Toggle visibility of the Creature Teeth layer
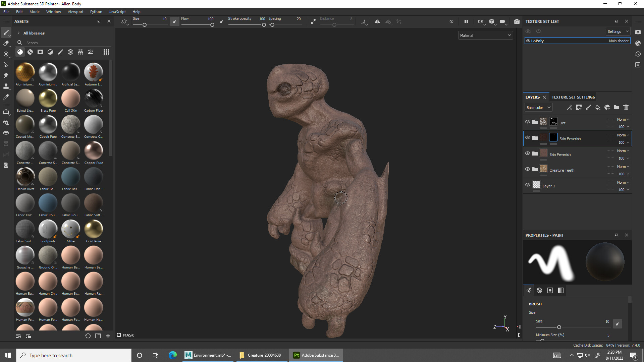This screenshot has width=644, height=362. click(x=528, y=169)
